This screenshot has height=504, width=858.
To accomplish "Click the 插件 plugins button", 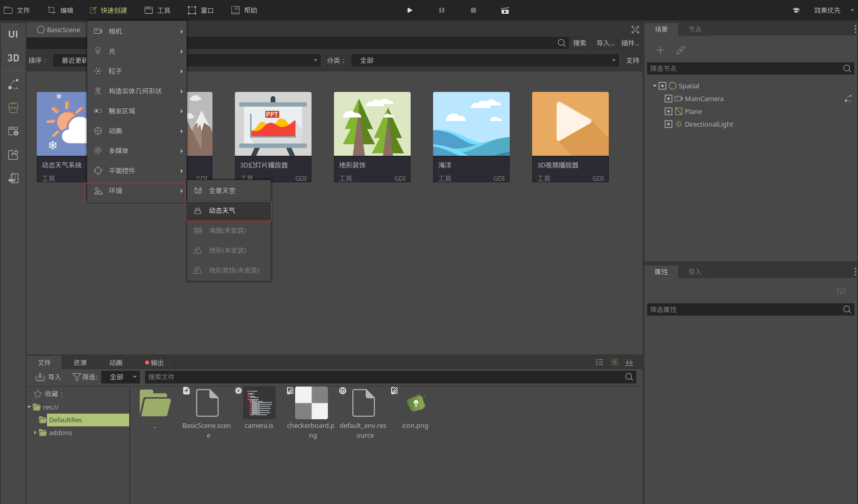I will point(630,43).
